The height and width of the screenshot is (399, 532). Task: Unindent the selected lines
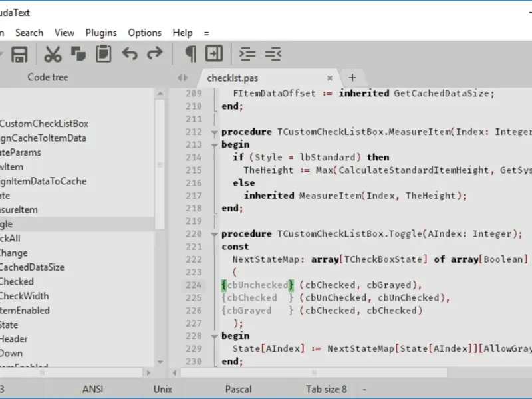tap(273, 54)
